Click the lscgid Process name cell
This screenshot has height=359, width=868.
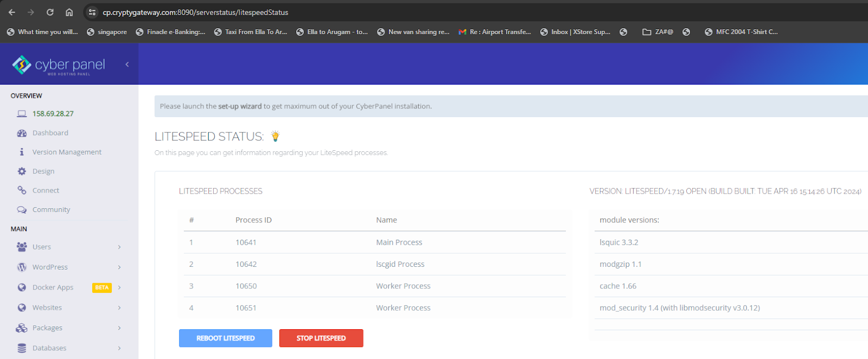pos(400,264)
